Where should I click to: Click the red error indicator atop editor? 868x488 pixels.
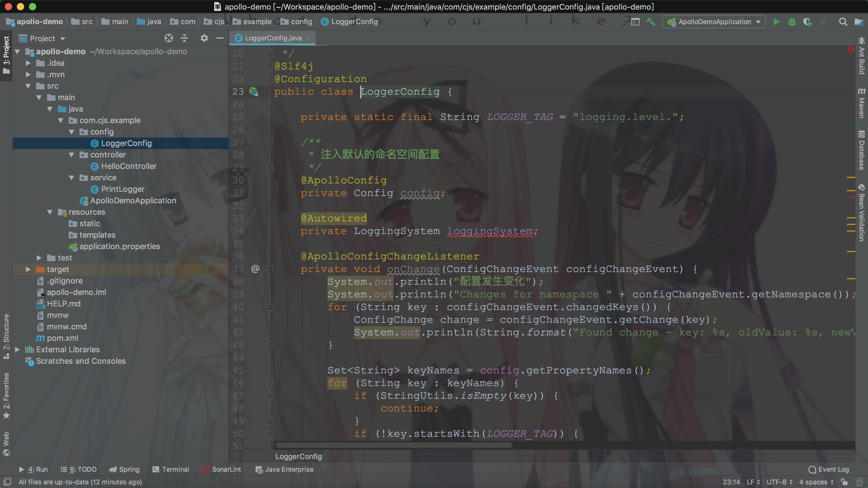[851, 49]
